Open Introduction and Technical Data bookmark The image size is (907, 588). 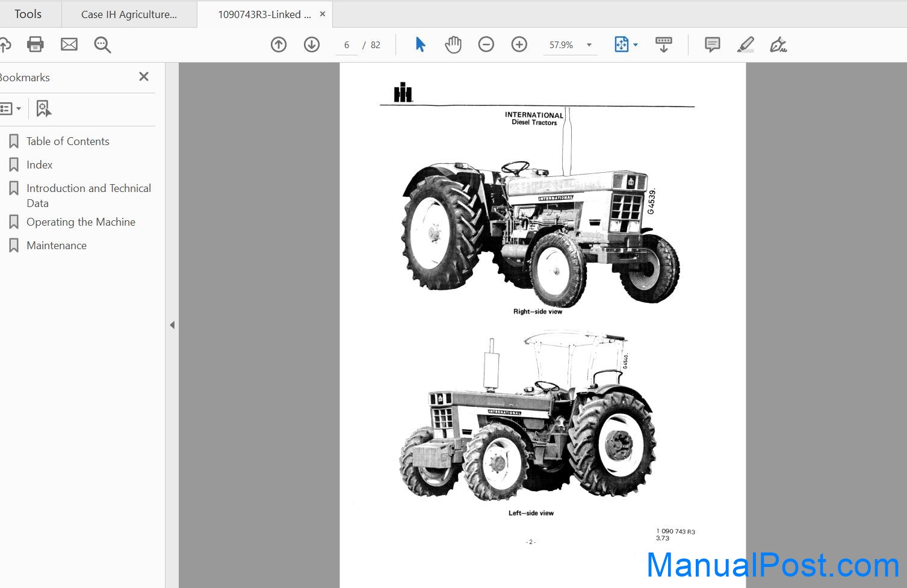tap(88, 196)
